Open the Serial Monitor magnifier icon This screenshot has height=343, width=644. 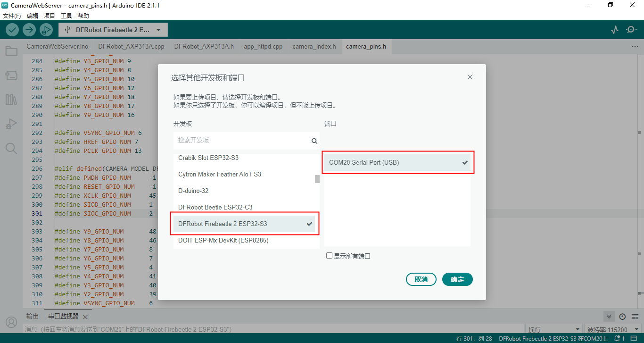pyautogui.click(x=631, y=30)
